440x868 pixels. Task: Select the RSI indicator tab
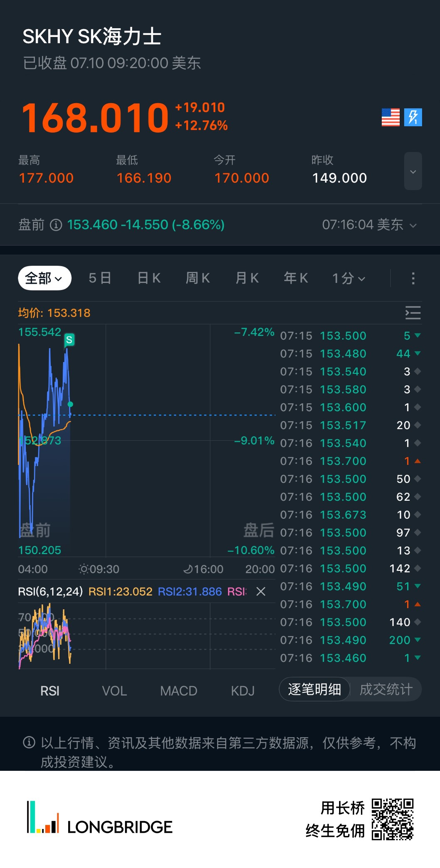[50, 691]
